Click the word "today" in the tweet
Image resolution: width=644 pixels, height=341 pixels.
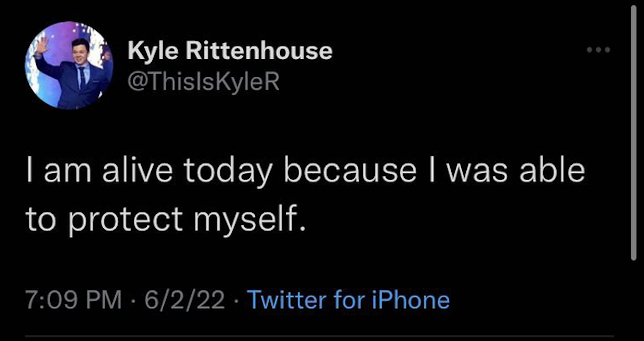pyautogui.click(x=228, y=171)
